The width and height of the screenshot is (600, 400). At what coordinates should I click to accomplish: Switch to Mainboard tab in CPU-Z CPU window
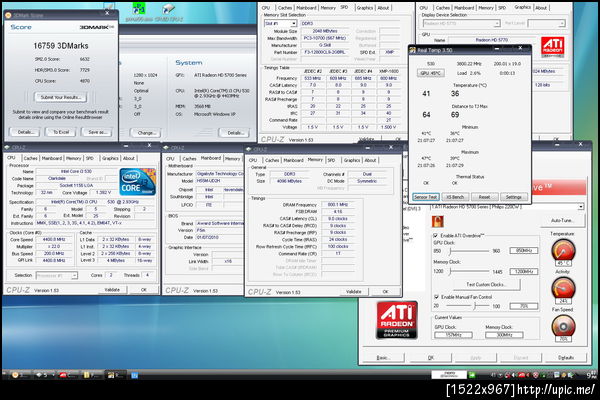tap(51, 158)
